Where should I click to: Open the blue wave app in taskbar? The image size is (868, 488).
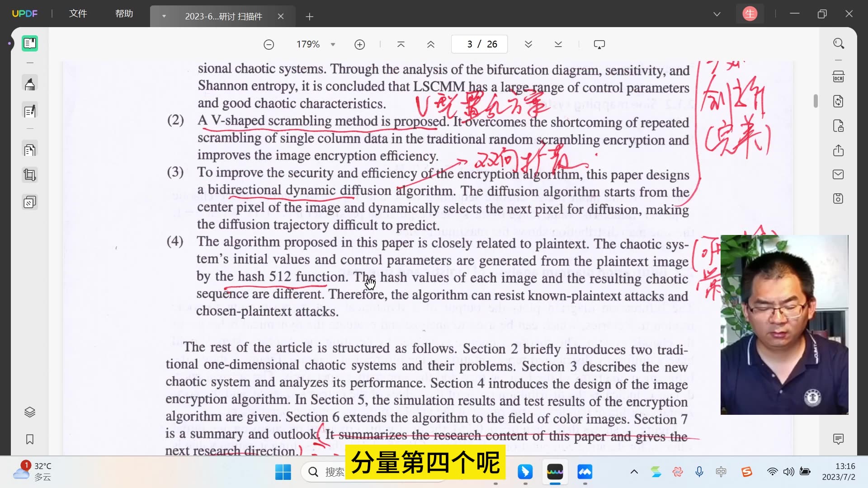(x=585, y=472)
